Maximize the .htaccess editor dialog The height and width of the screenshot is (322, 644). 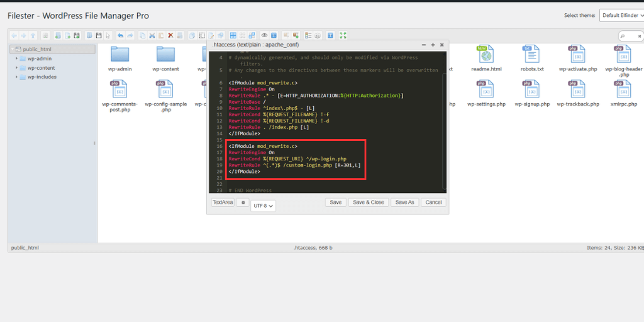click(433, 45)
